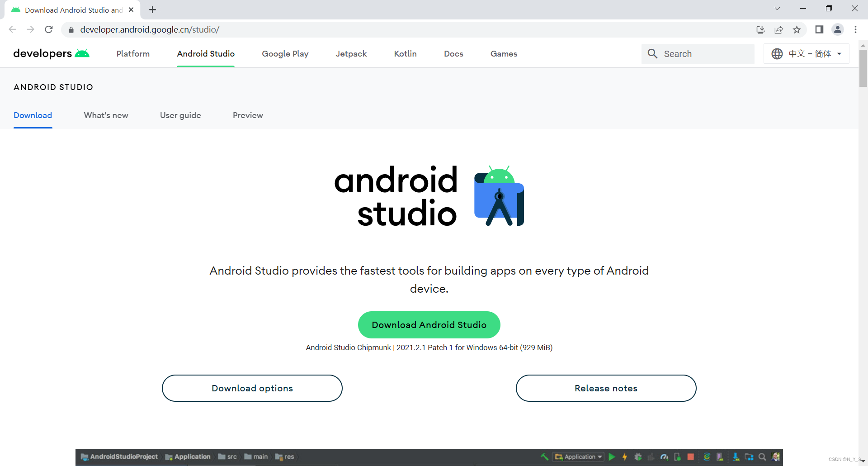This screenshot has height=466, width=868.
Task: Close the Download Android Studio tab
Action: [x=131, y=10]
